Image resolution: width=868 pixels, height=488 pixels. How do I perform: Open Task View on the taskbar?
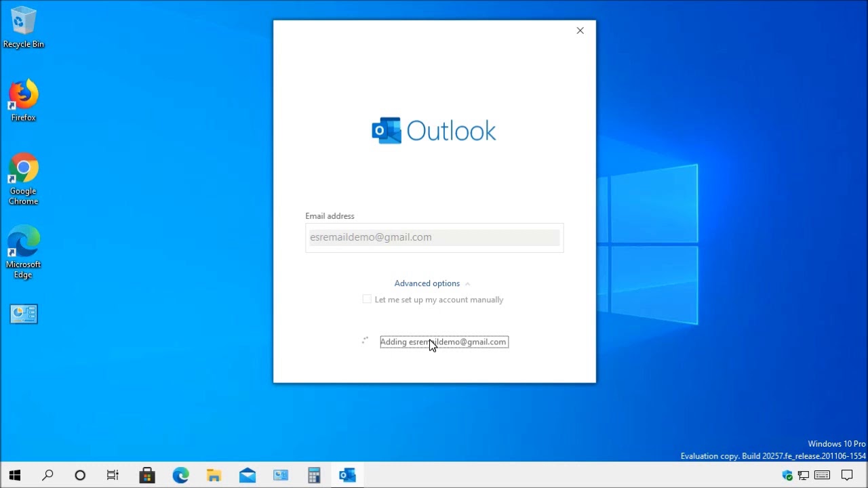pos(113,475)
